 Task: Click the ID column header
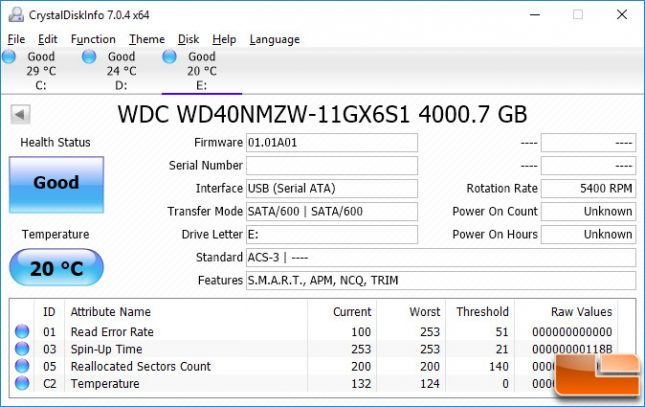coord(49,312)
